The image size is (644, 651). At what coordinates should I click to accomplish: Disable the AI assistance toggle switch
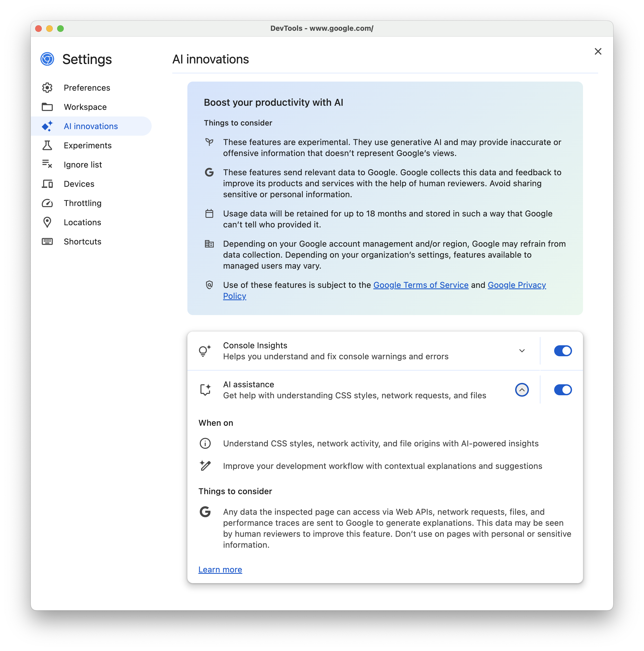[563, 389]
